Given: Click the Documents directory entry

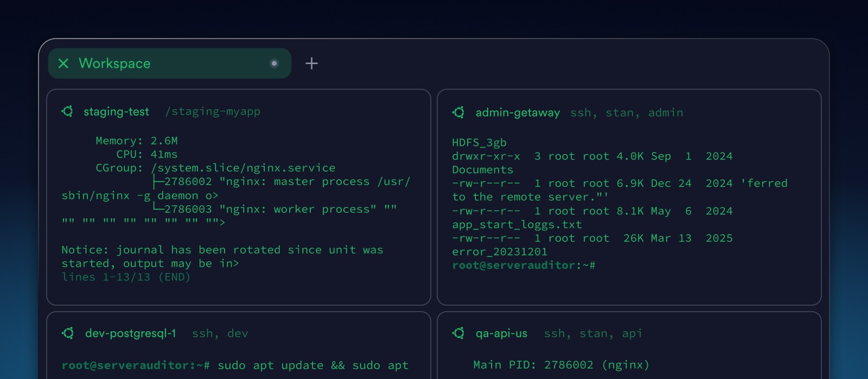Looking at the screenshot, I should tap(482, 169).
